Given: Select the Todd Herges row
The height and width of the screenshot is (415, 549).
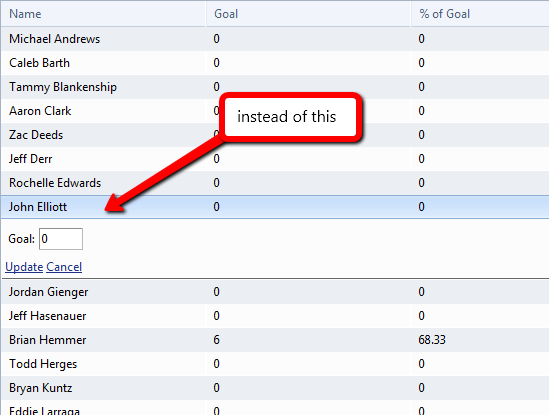Looking at the screenshot, I should (275, 364).
